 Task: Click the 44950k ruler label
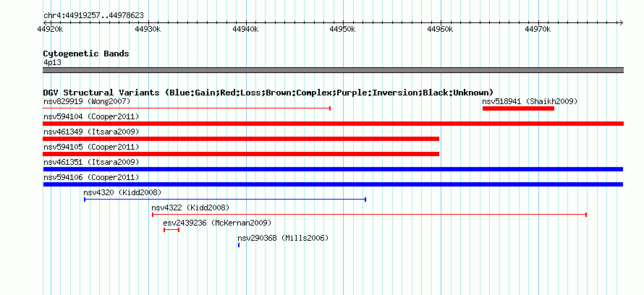click(342, 29)
